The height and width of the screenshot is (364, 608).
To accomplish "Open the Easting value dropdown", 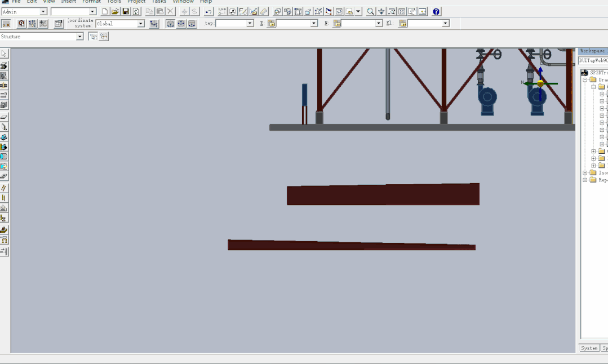I will [x=314, y=24].
